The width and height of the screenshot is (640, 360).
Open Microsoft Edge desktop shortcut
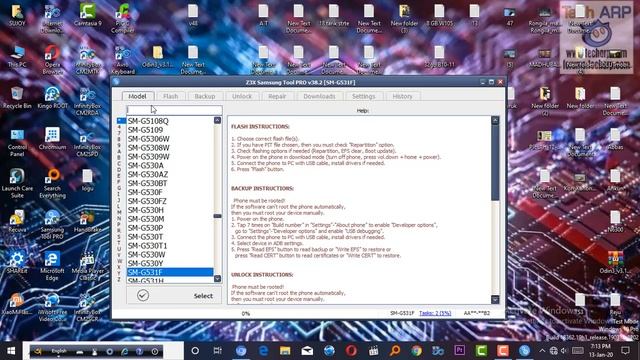(52, 266)
